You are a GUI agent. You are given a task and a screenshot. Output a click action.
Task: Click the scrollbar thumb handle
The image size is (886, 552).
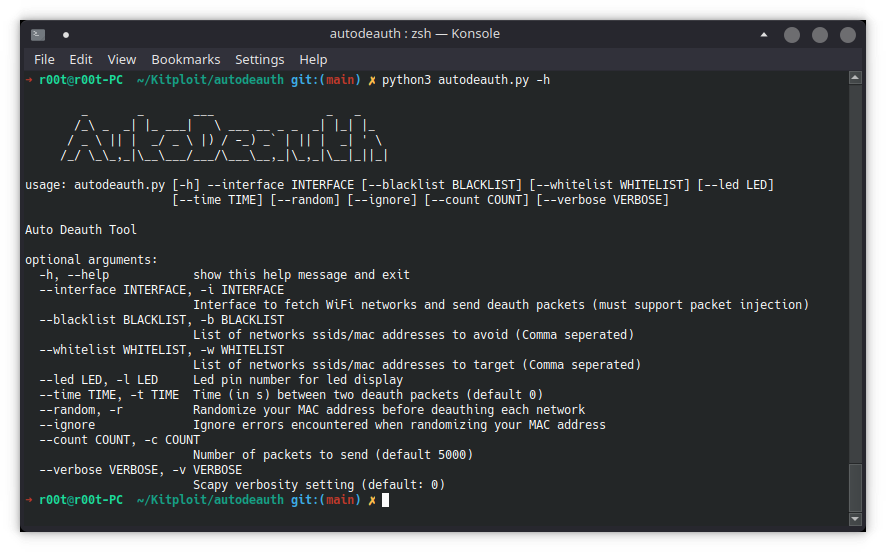point(855,487)
